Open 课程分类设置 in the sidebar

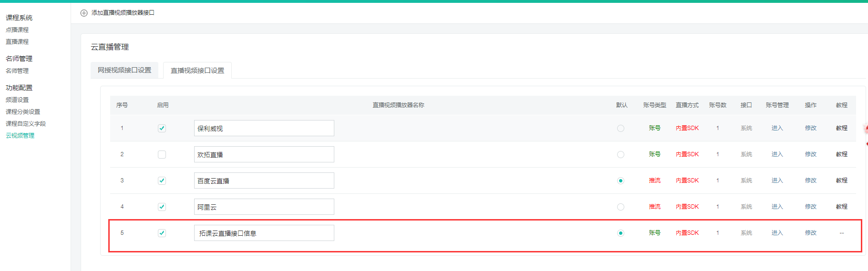23,111
